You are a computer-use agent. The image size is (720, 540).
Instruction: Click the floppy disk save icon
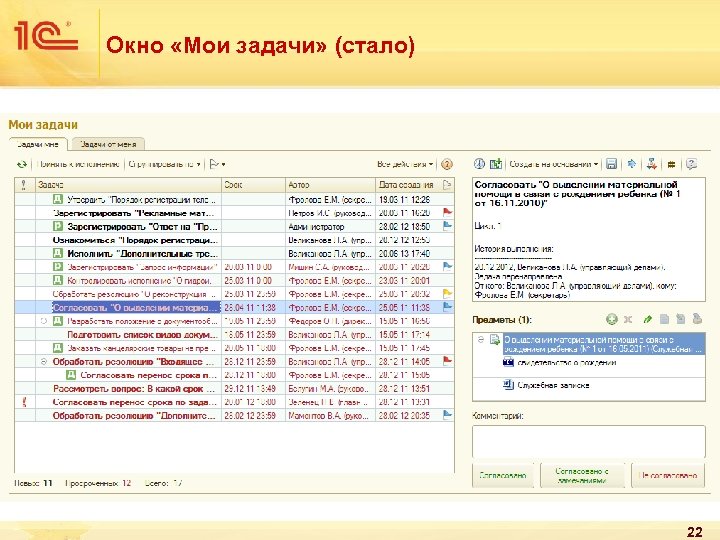[x=611, y=164]
